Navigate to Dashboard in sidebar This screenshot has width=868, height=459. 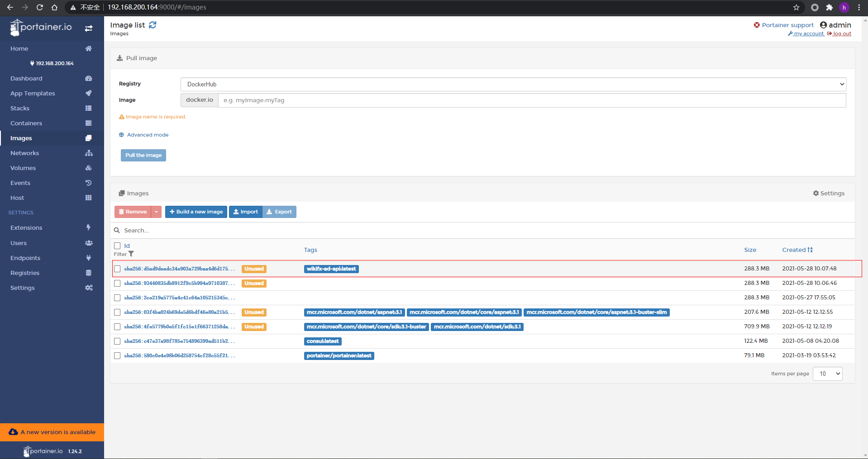(x=52, y=78)
